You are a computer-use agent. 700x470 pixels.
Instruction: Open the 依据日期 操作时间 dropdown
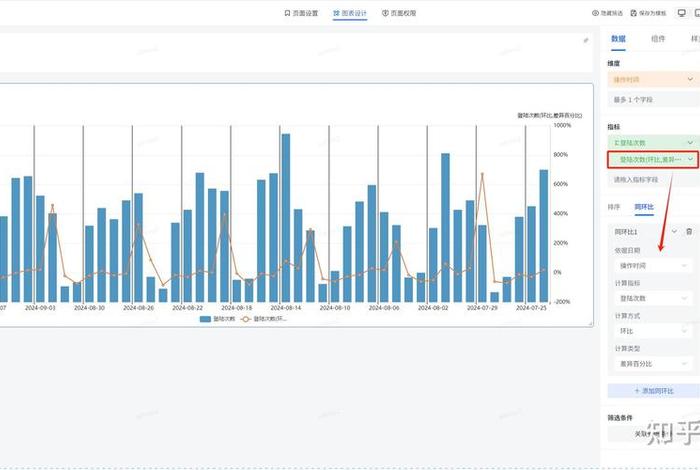pos(651,266)
